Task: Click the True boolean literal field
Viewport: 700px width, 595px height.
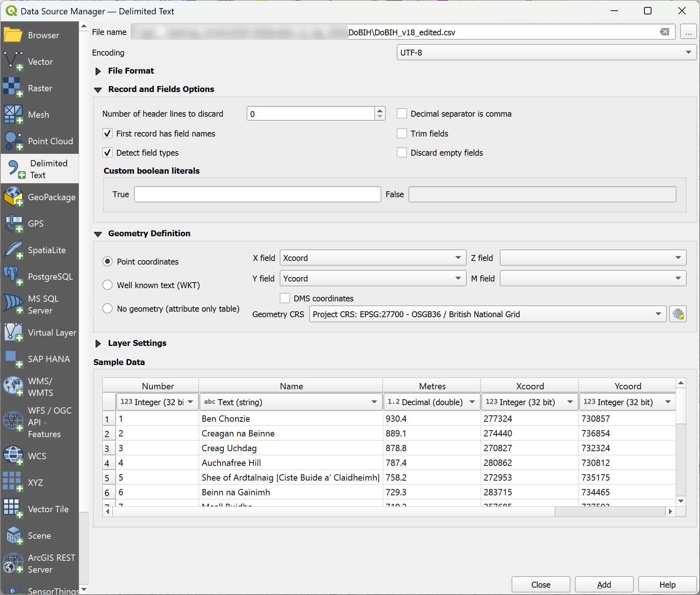Action: click(257, 194)
